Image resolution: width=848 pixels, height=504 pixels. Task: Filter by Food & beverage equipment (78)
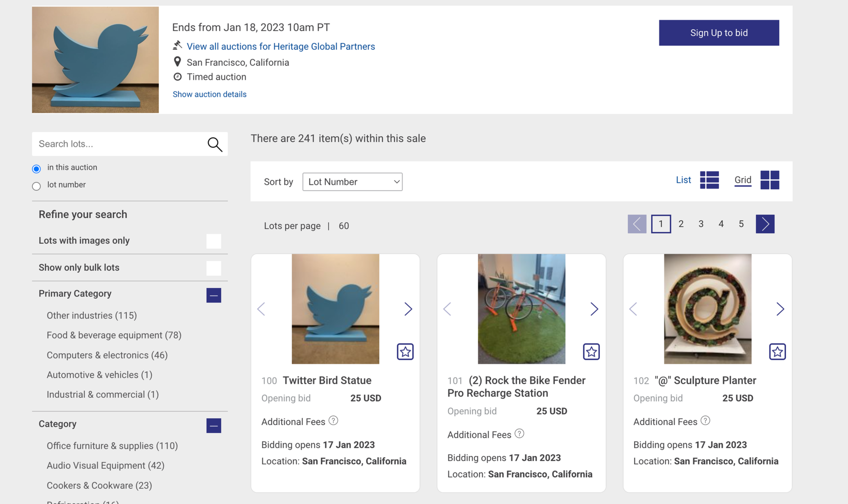[114, 335]
